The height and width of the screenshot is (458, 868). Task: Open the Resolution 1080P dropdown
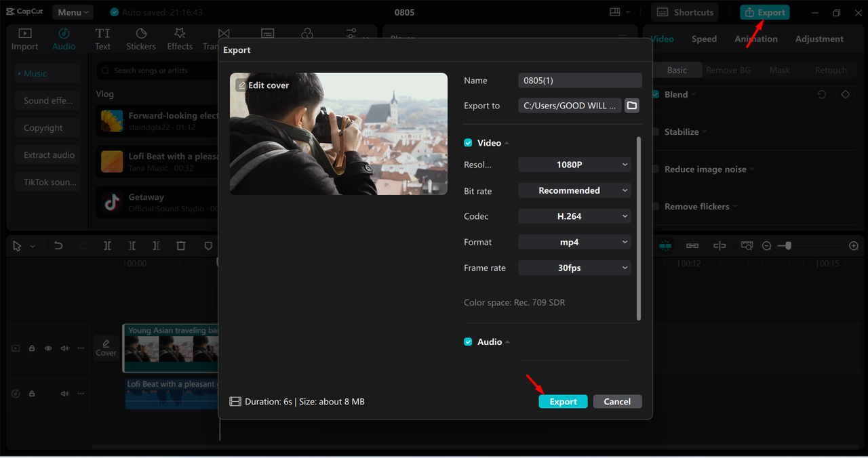(574, 165)
